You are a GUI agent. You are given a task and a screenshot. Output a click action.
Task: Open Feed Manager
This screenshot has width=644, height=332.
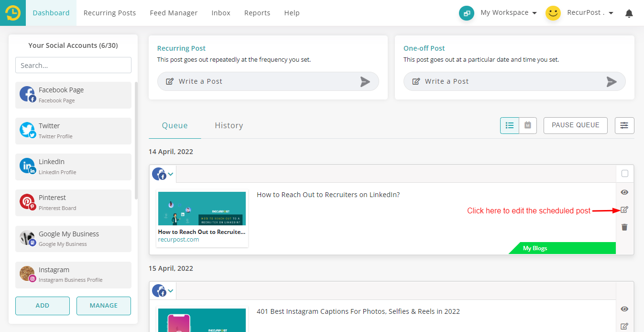[x=174, y=13]
